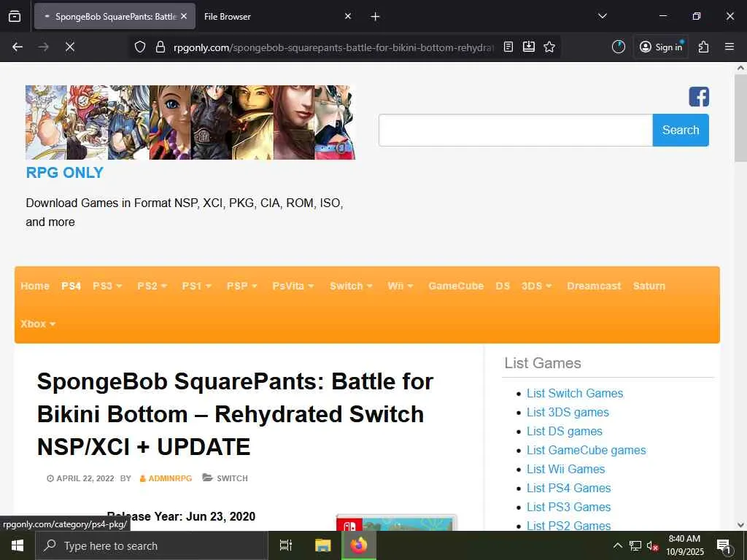Bookmark this page with star icon
The height and width of the screenshot is (560, 747).
(549, 47)
